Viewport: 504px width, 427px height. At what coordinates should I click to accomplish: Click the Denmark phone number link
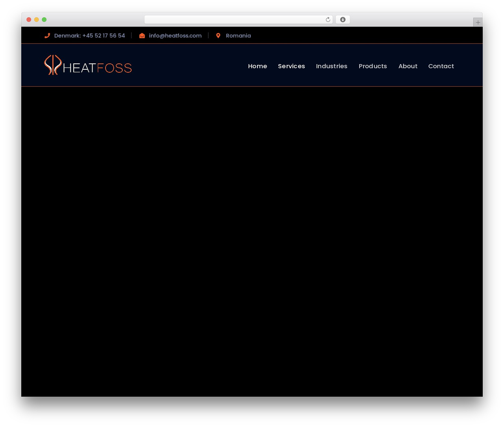[89, 35]
